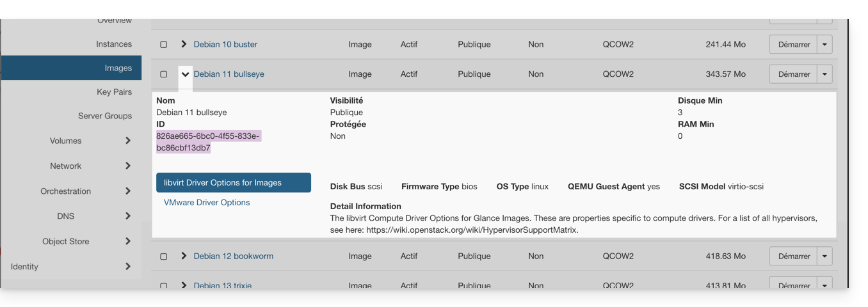This screenshot has height=307, width=868.
Task: Open the Key Pairs sidebar item
Action: click(114, 92)
